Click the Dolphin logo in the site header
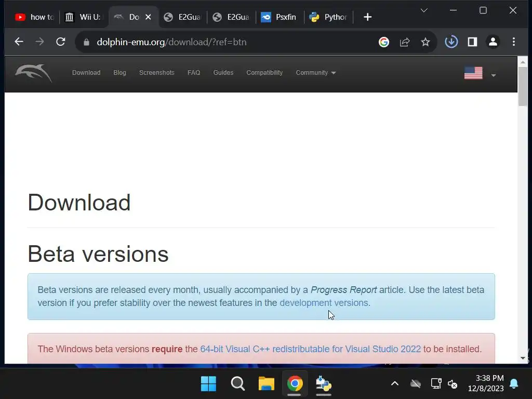532x399 pixels. click(34, 73)
